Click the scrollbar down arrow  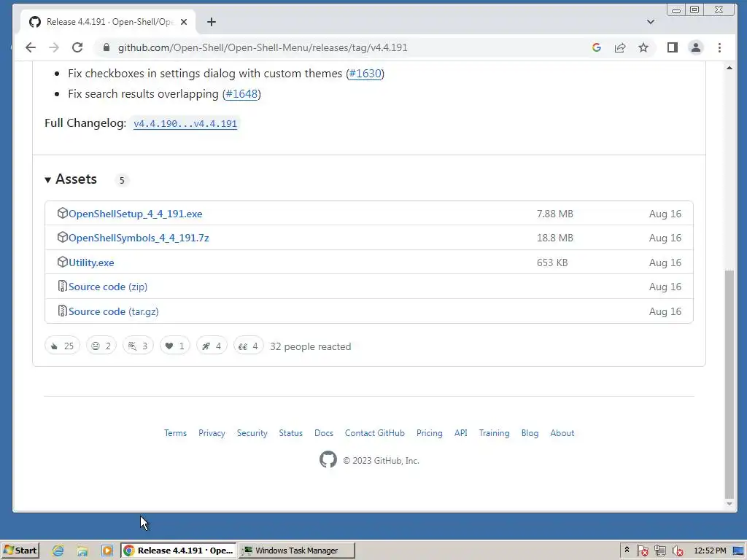729,504
